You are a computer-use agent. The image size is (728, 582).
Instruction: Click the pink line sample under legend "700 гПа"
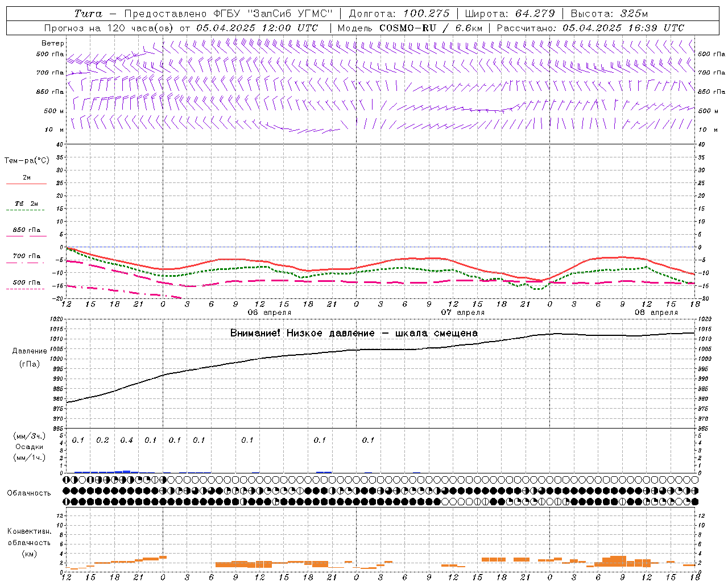coord(25,263)
